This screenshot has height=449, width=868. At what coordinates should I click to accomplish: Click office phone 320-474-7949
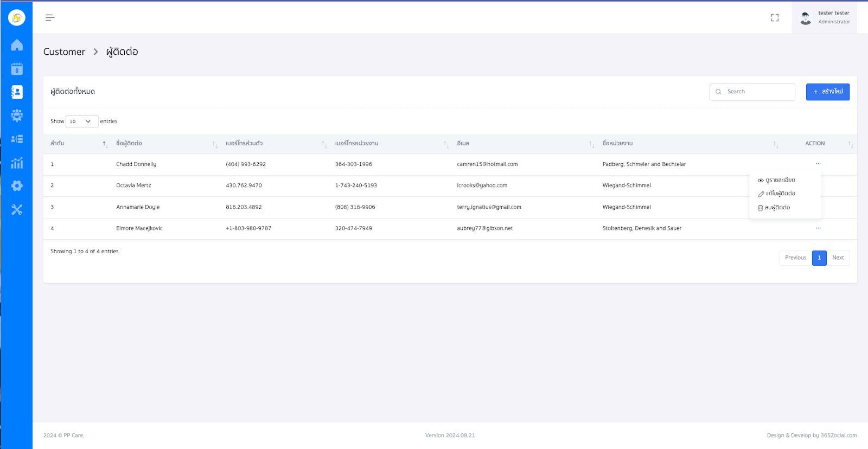354,228
